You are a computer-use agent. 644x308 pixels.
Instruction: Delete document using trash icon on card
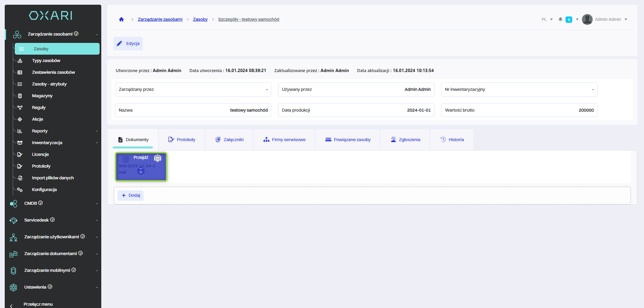pos(158,158)
